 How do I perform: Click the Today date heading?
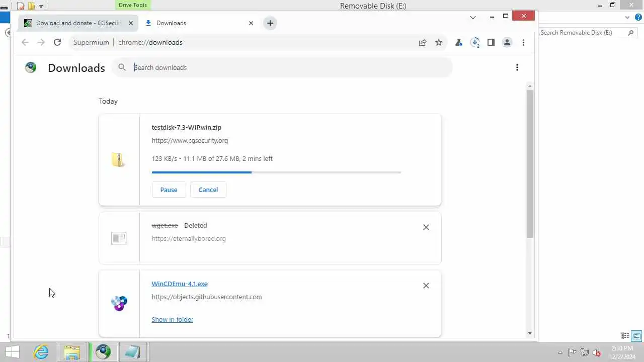(108, 101)
